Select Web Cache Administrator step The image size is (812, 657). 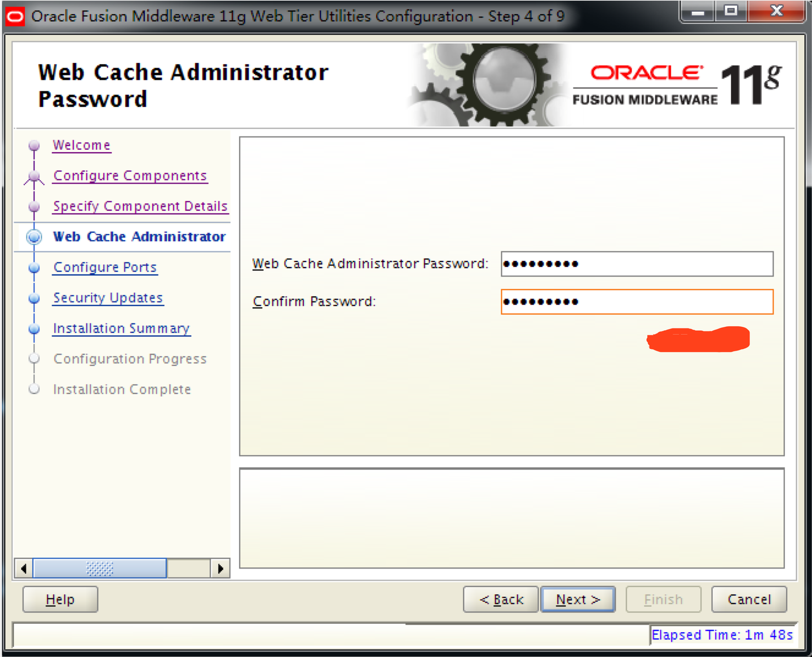click(x=139, y=237)
